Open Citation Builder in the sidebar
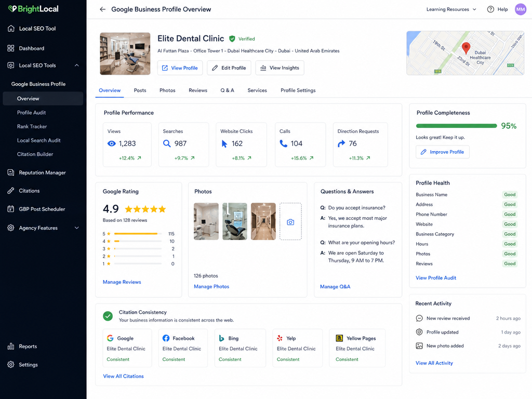The height and width of the screenshot is (399, 532). [x=35, y=154]
